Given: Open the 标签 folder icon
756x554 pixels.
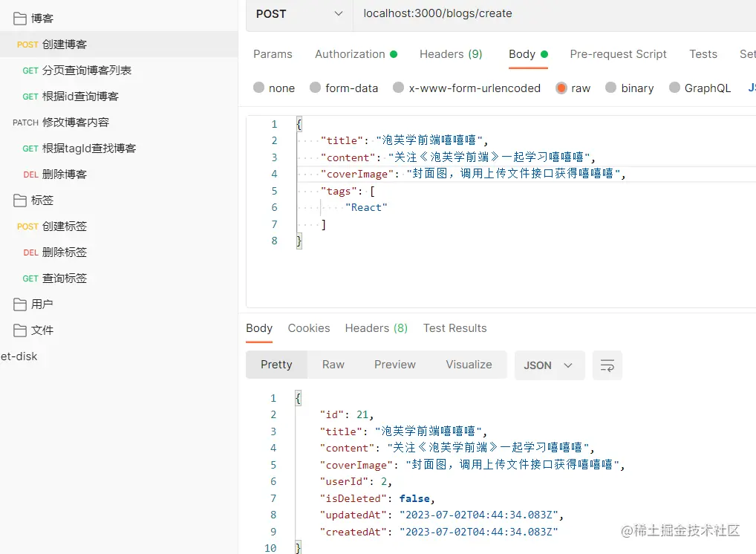Looking at the screenshot, I should (x=20, y=201).
